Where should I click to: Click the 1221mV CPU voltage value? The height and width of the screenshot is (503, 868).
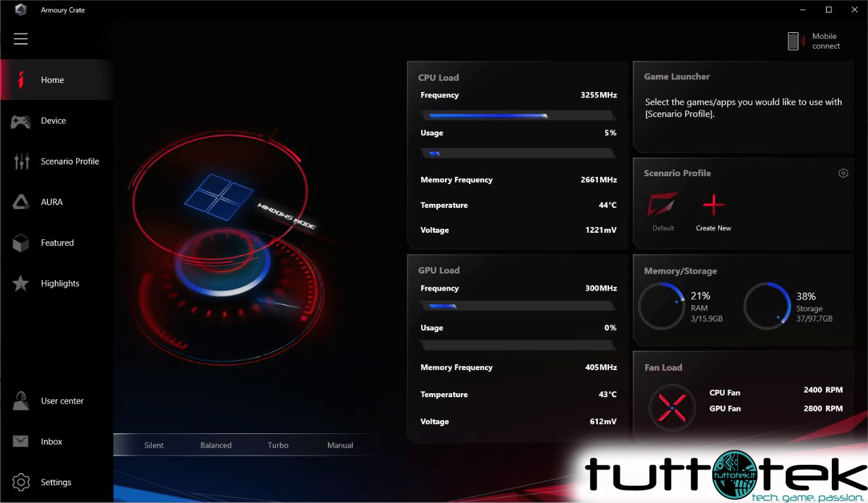coord(601,230)
